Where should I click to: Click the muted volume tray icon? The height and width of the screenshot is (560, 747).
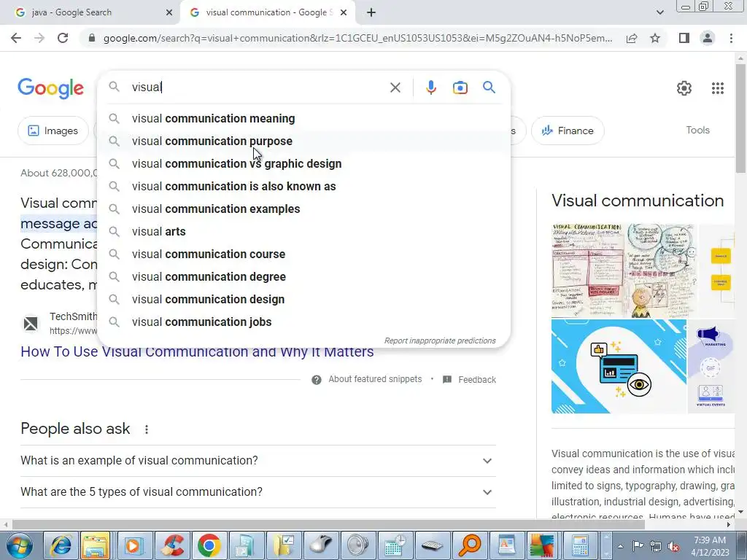coord(673,546)
